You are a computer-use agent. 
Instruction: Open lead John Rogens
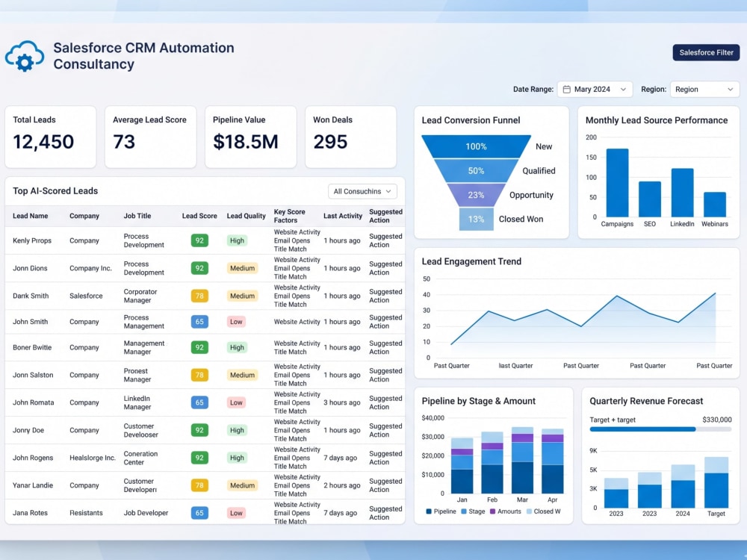(33, 458)
